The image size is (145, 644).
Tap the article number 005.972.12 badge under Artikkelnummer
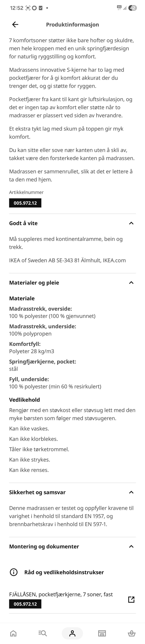(x=25, y=203)
